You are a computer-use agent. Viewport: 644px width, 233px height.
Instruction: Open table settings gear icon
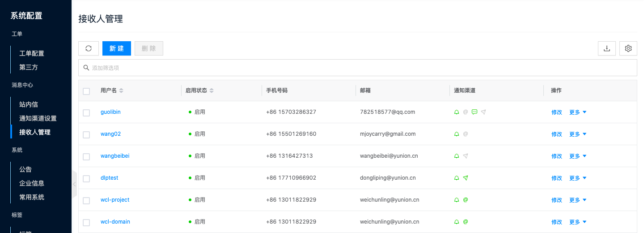tap(628, 48)
